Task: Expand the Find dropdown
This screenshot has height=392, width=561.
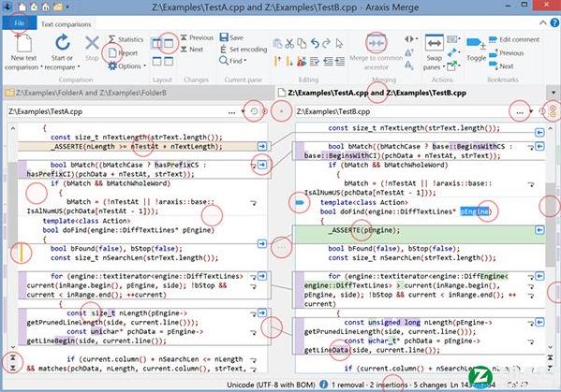Action: coord(244,61)
